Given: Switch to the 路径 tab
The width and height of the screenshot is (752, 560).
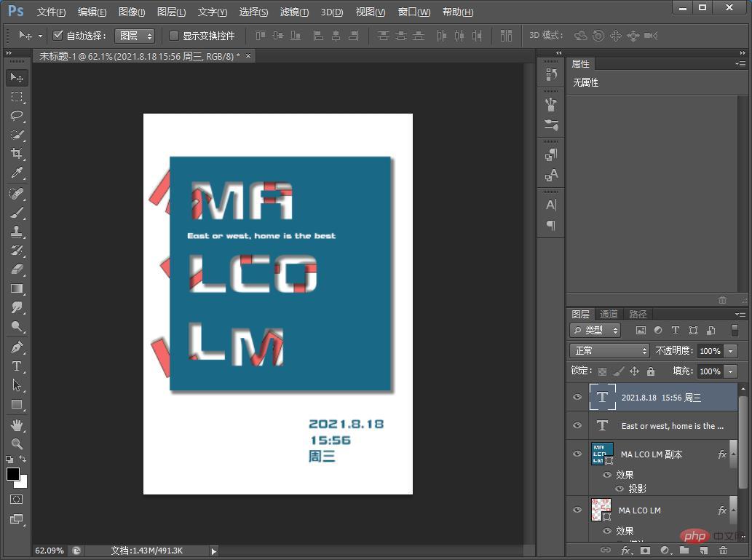Looking at the screenshot, I should (x=638, y=314).
